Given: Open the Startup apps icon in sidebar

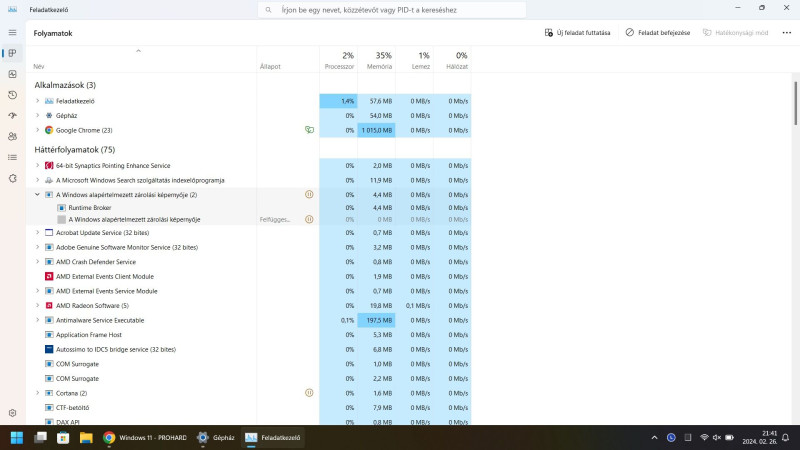Looking at the screenshot, I should (x=12, y=116).
